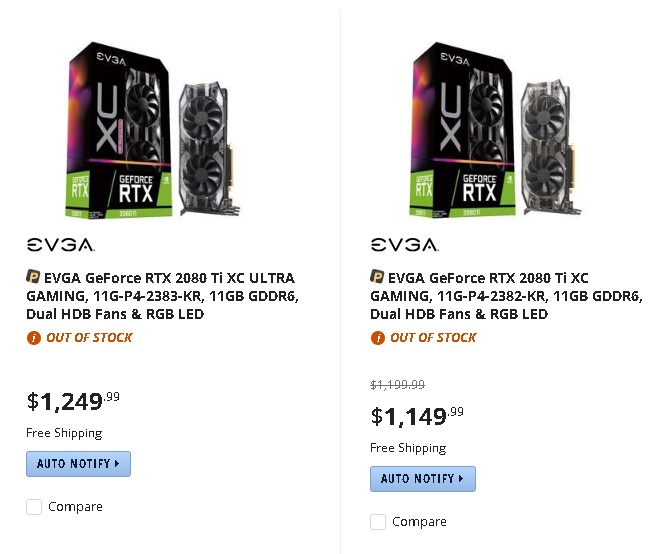Click the P badge icon before XC ULTRA title
The height and width of the screenshot is (554, 672).
[33, 277]
